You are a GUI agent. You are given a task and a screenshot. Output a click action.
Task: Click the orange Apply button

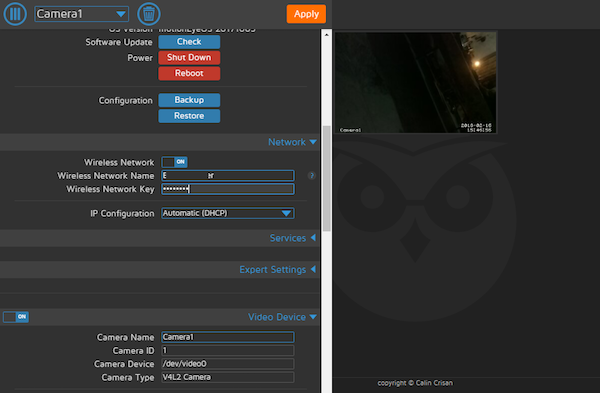pos(306,14)
